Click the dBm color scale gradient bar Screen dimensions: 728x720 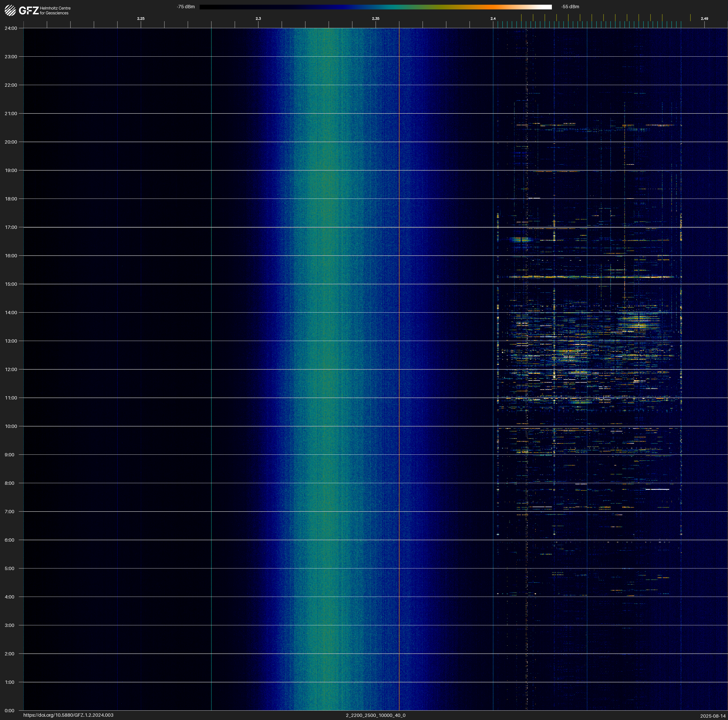click(x=375, y=7)
